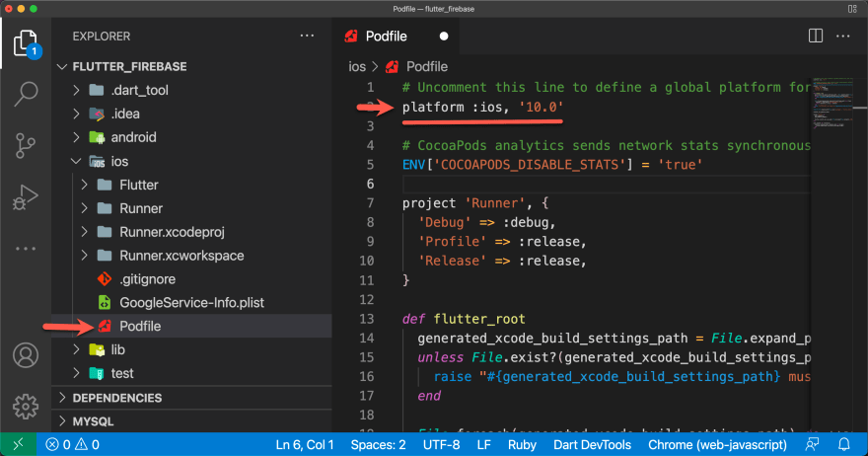Open the Source Control view
The height and width of the screenshot is (456, 868).
(x=26, y=146)
